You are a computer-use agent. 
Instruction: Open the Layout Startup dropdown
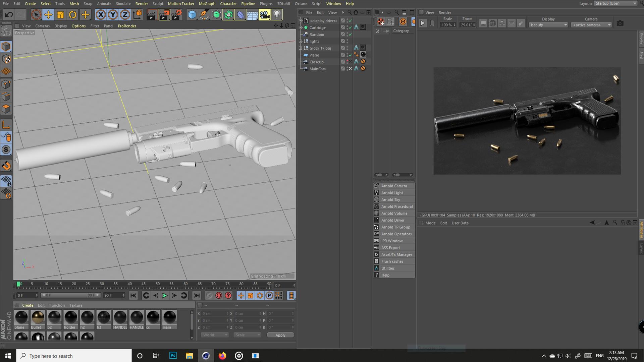coord(615,3)
